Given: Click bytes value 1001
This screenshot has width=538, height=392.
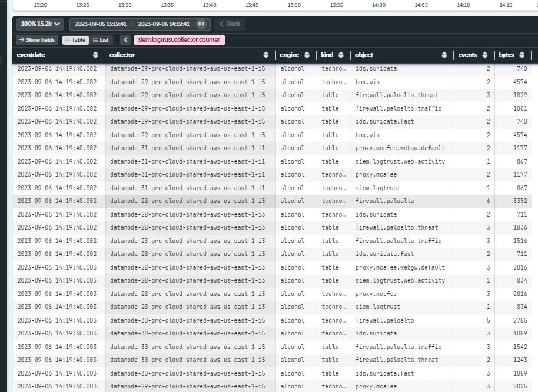Looking at the screenshot, I should pos(520,108).
